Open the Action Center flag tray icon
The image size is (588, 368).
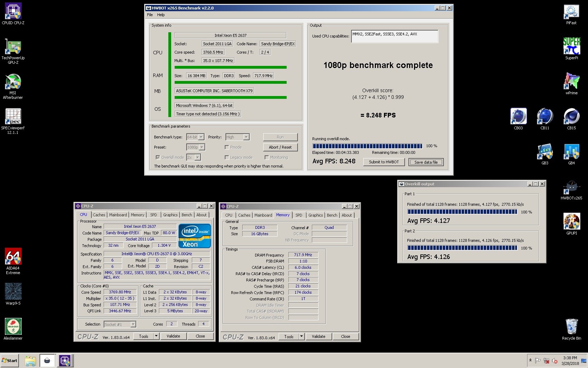538,361
